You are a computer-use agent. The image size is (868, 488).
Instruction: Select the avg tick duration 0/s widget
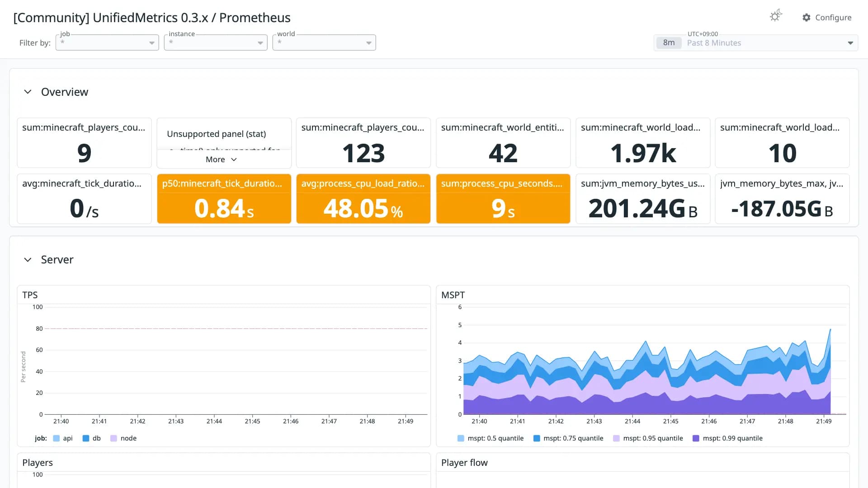(x=84, y=199)
